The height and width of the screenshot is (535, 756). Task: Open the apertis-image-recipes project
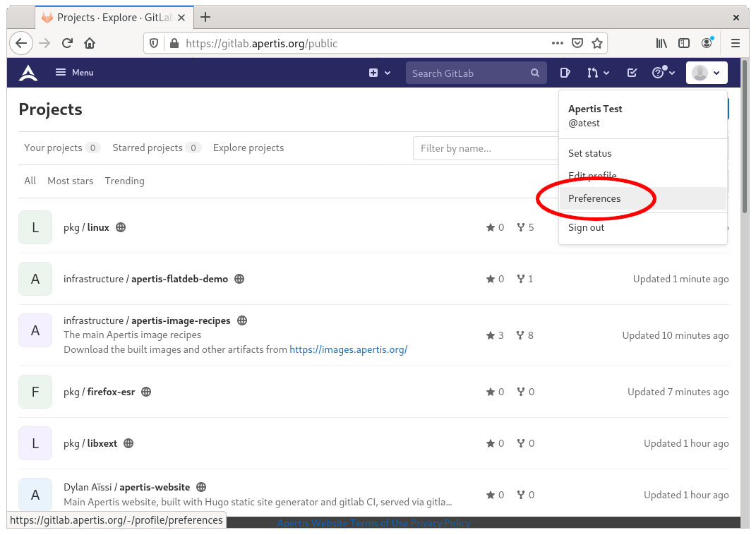pyautogui.click(x=147, y=320)
